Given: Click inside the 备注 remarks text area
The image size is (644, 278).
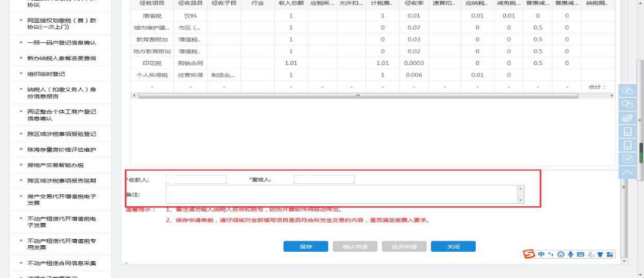Looking at the screenshot, I should point(342,194).
